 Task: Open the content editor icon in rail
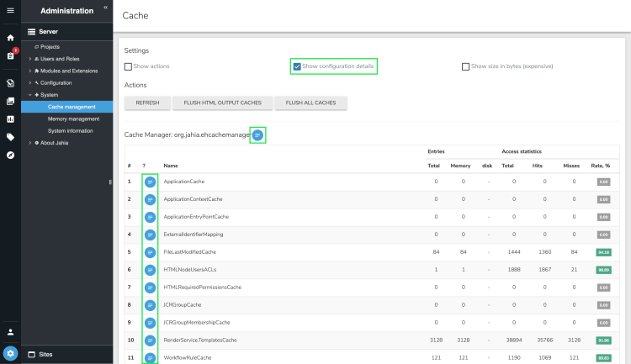click(10, 83)
